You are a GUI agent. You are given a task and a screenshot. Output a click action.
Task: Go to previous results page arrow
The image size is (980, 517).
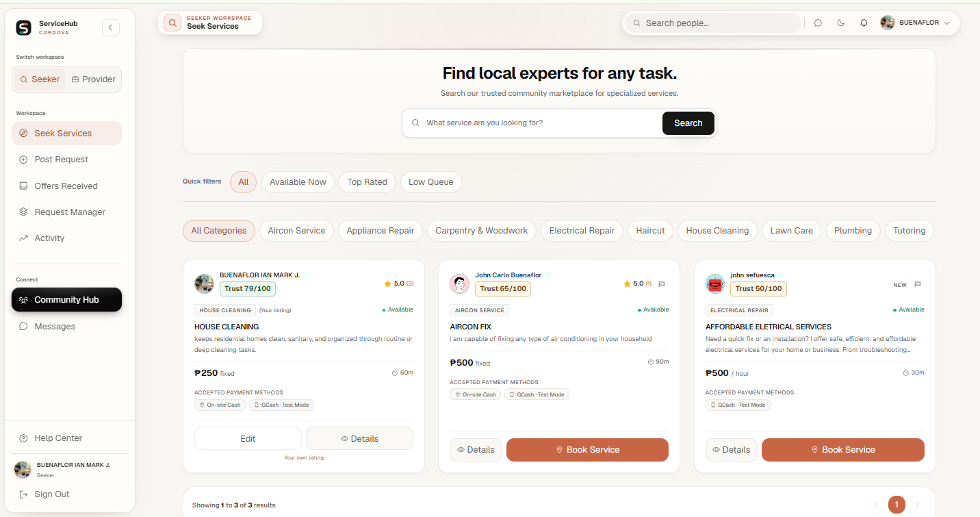point(875,505)
